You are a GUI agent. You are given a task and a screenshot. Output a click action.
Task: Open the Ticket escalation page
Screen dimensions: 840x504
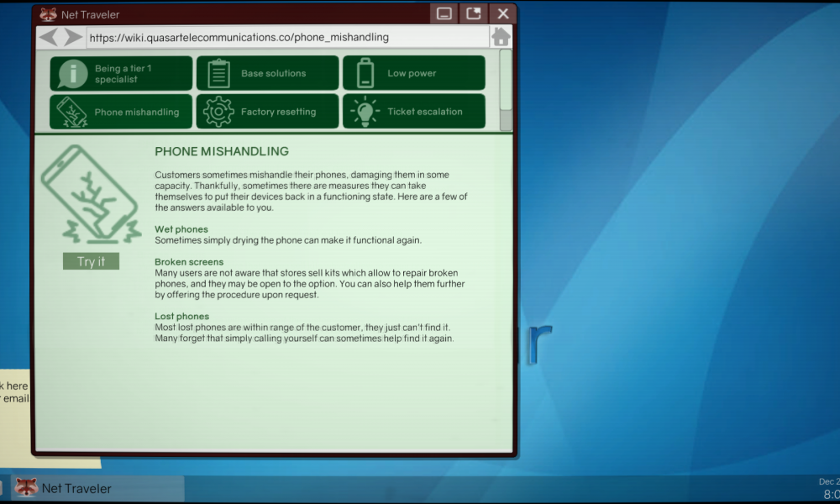(x=413, y=112)
